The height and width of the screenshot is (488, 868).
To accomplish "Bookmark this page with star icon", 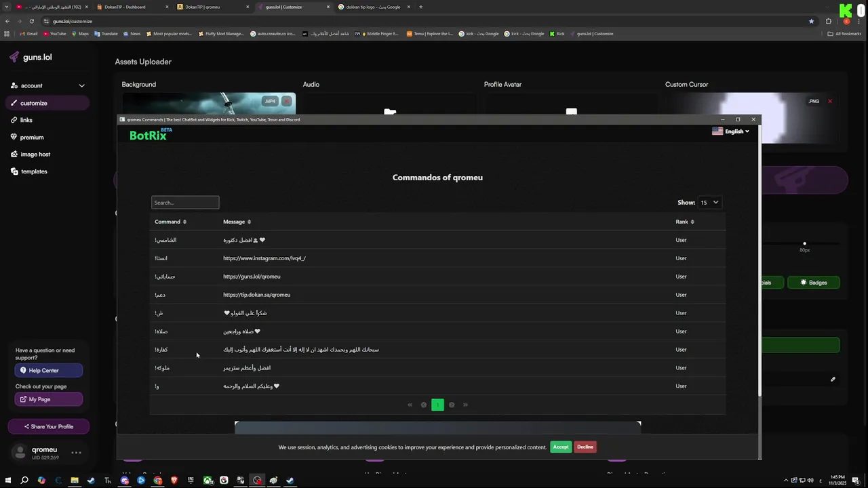I will pyautogui.click(x=811, y=21).
